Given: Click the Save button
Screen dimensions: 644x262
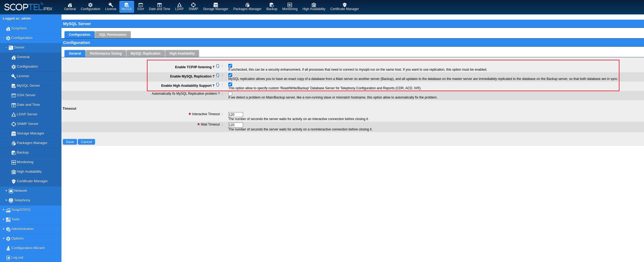Looking at the screenshot, I should 70,142.
